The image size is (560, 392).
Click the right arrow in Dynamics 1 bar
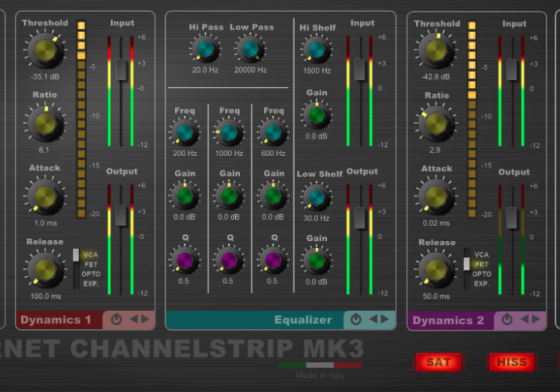coord(145,319)
